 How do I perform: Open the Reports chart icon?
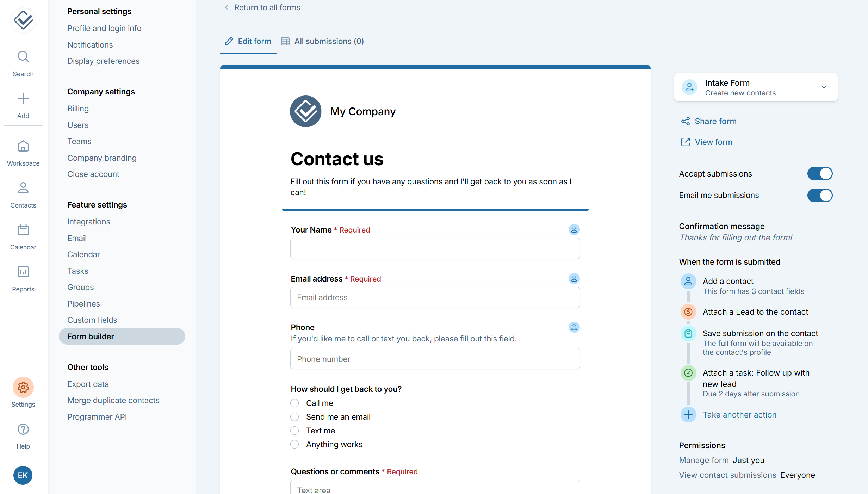pos(23,272)
